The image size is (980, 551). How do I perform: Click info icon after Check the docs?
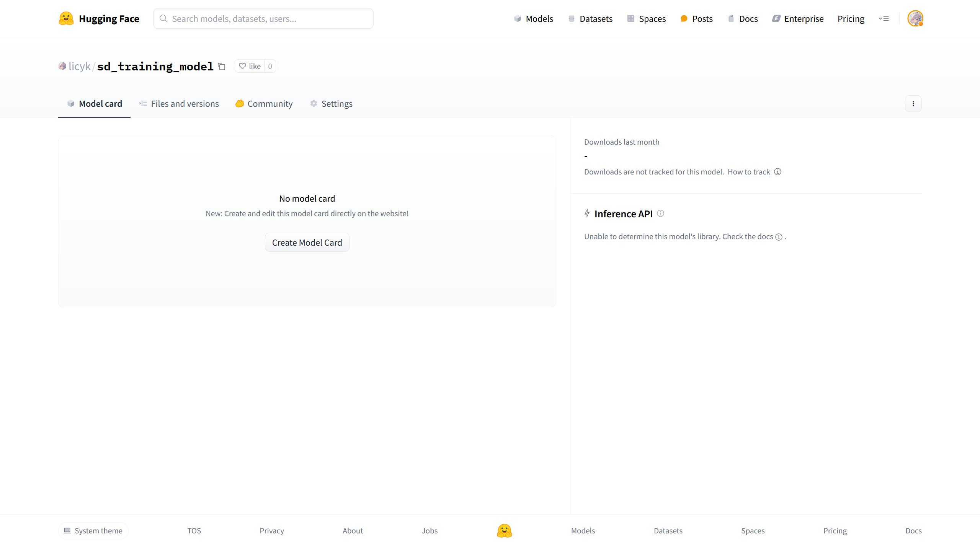tap(779, 237)
